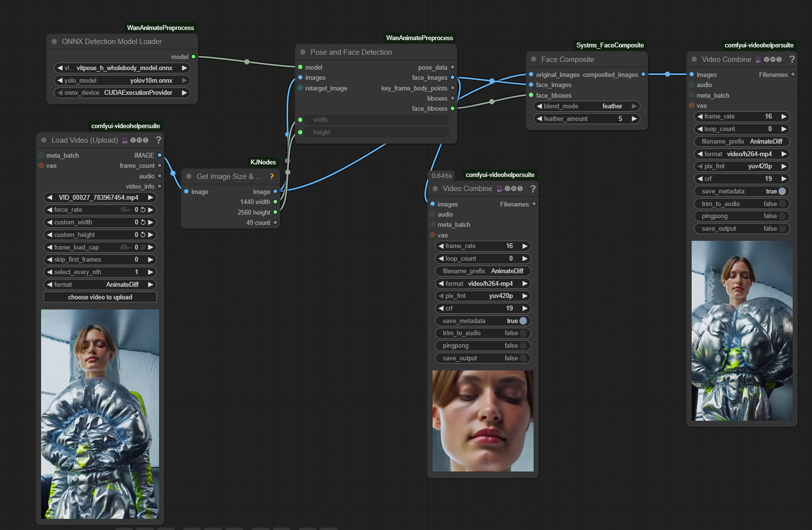
Task: Collapse the Pose and Face Detection node
Action: pos(303,52)
